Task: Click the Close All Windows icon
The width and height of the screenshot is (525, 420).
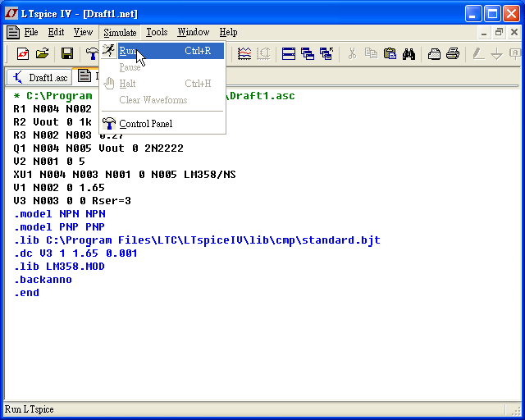Action: tap(326, 53)
